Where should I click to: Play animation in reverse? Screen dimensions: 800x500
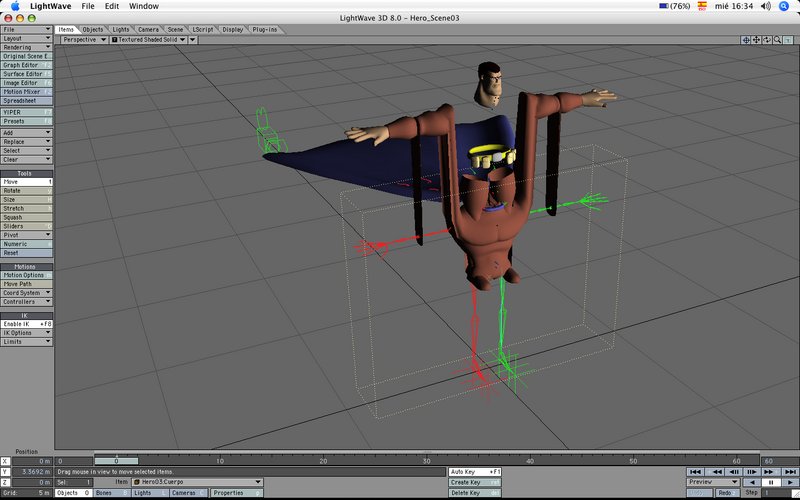752,482
